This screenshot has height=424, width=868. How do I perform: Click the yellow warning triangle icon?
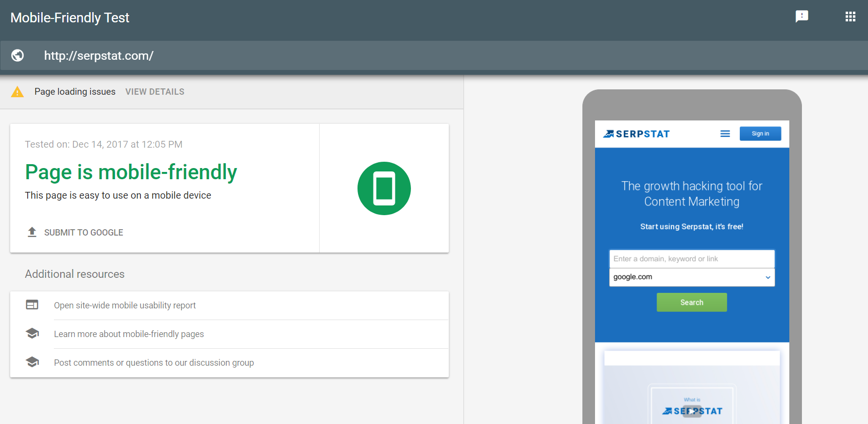17,92
